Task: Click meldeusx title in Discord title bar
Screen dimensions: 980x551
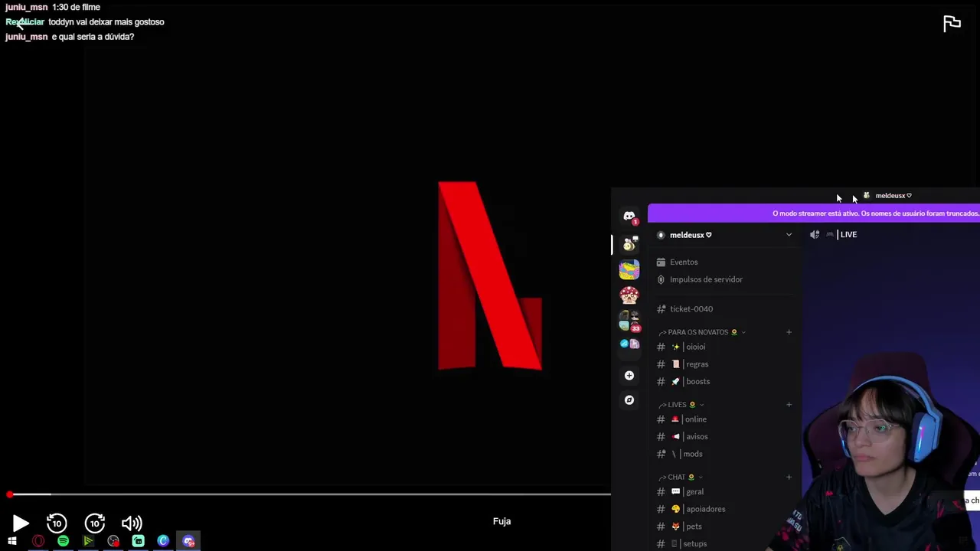Action: tap(893, 196)
